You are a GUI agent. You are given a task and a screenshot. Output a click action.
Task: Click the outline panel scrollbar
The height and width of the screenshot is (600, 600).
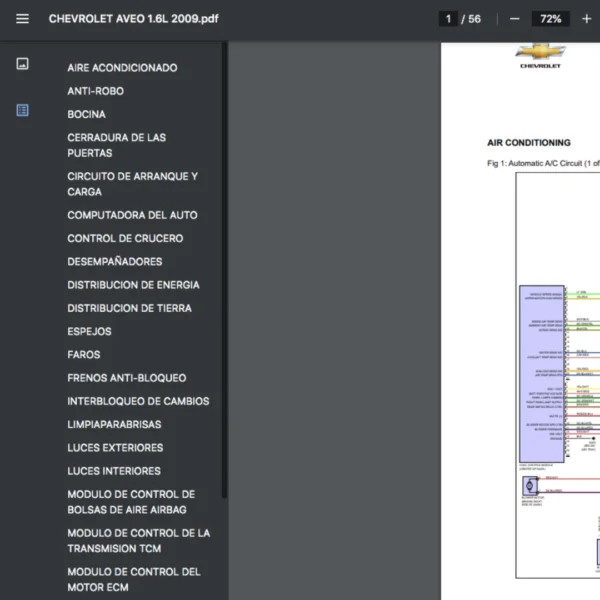click(x=225, y=270)
